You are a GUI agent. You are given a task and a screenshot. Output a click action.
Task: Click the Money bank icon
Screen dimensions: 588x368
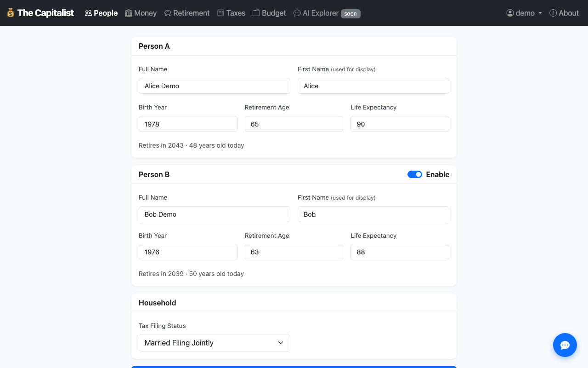(129, 13)
